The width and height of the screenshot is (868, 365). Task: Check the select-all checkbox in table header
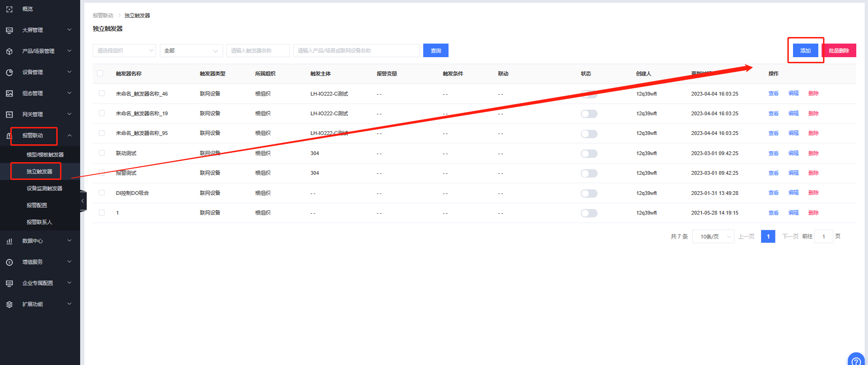(100, 74)
